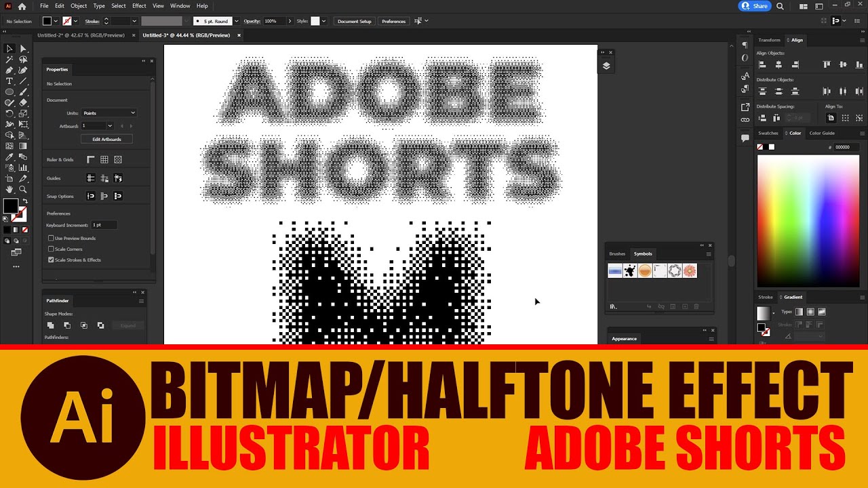Open the search magnifier icon
This screenshot has height=488, width=868.
coord(780,6)
